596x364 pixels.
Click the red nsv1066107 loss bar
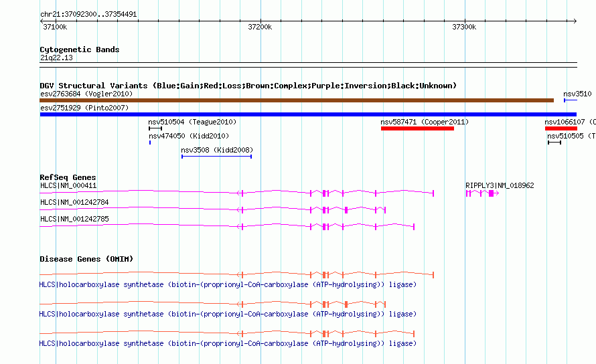pyautogui.click(x=561, y=128)
